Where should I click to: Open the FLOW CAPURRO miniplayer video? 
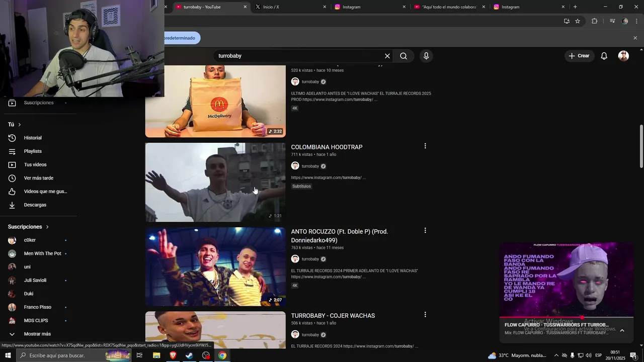[567, 280]
